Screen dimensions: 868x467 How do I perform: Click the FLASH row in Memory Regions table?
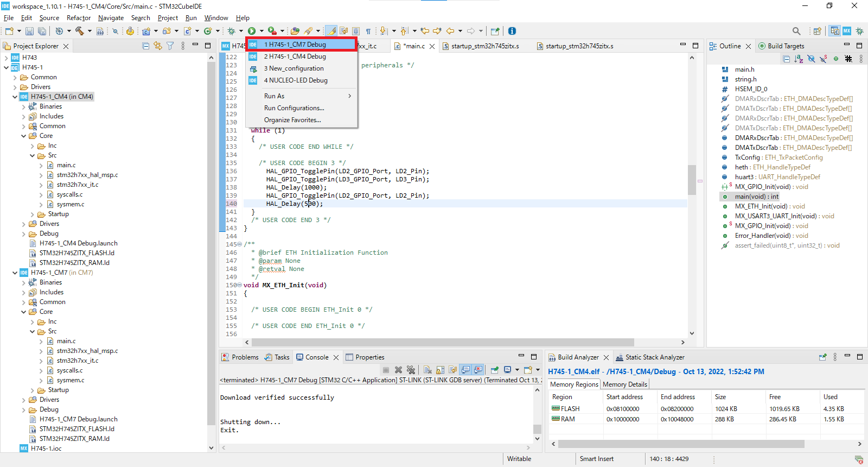(x=705, y=409)
